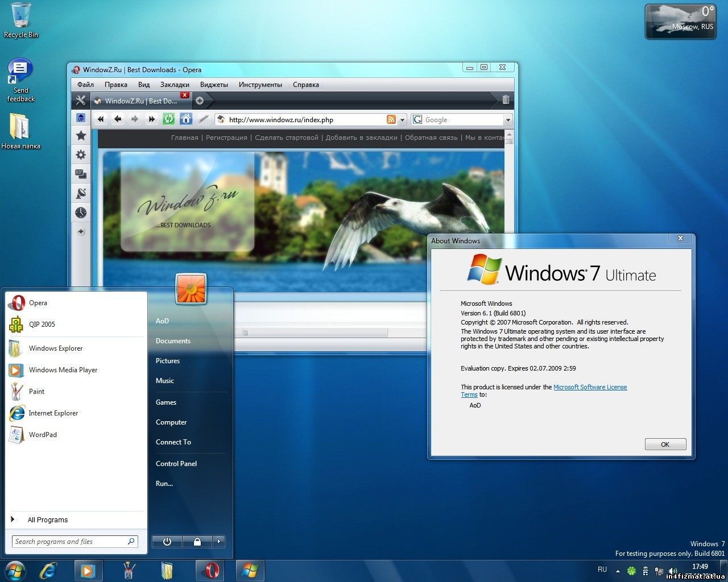Open Инструменты menu in Opera
728x582 pixels.
click(x=260, y=85)
